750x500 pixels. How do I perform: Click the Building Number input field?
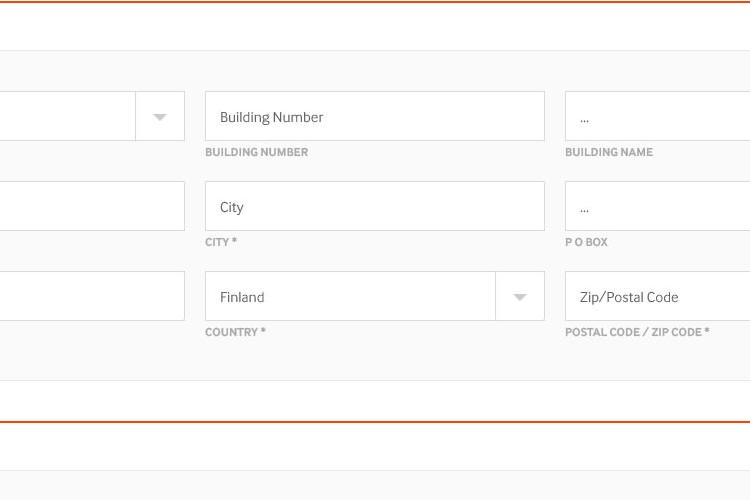coord(375,117)
